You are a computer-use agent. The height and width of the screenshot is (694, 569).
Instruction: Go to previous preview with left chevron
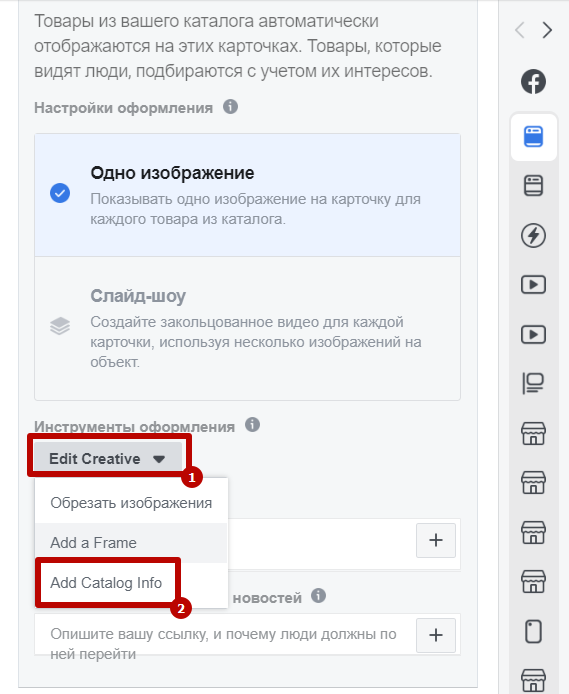520,30
